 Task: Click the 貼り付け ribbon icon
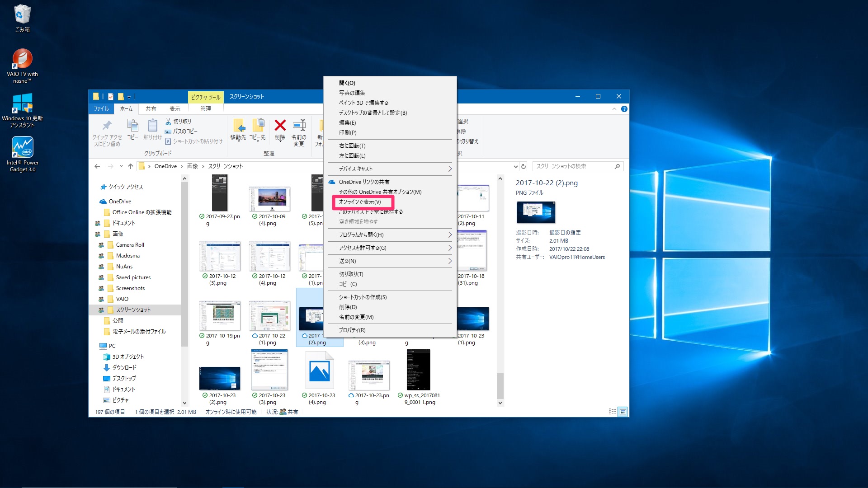pos(152,129)
